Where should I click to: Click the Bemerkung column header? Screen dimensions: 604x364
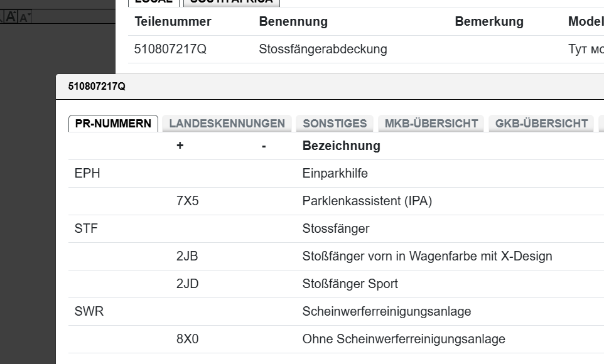pos(489,21)
